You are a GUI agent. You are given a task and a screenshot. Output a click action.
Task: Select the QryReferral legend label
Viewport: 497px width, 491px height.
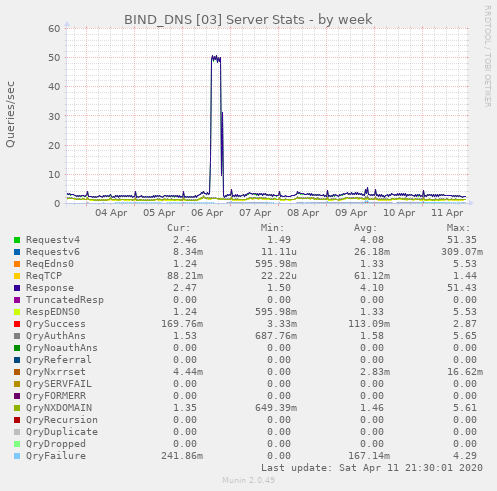coord(59,360)
